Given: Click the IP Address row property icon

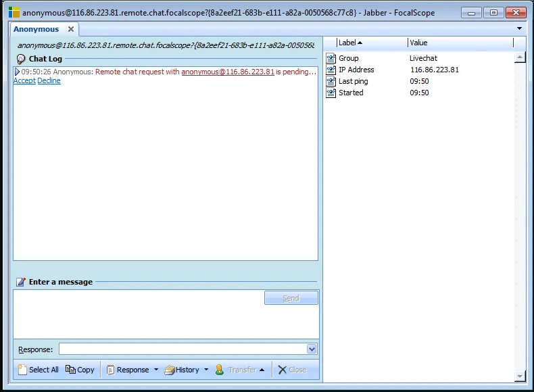Looking at the screenshot, I should pyautogui.click(x=331, y=70).
